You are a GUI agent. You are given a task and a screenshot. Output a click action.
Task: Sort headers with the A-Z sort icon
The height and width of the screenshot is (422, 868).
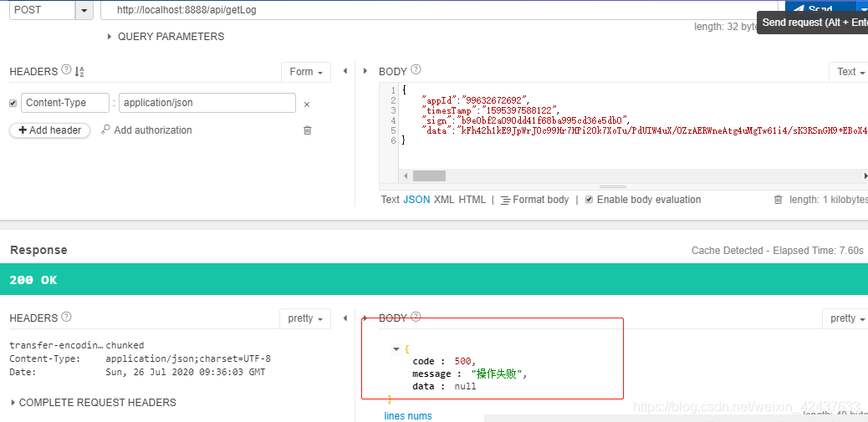pyautogui.click(x=79, y=71)
